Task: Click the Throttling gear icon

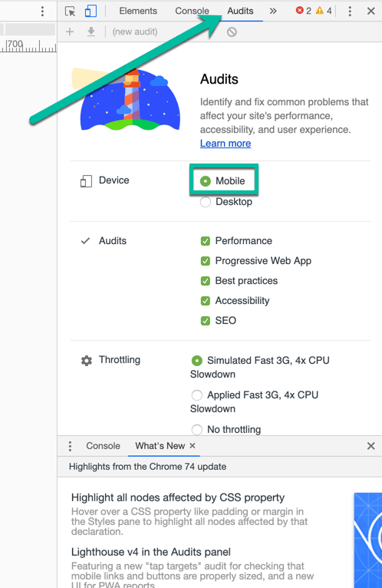Action: [x=87, y=360]
